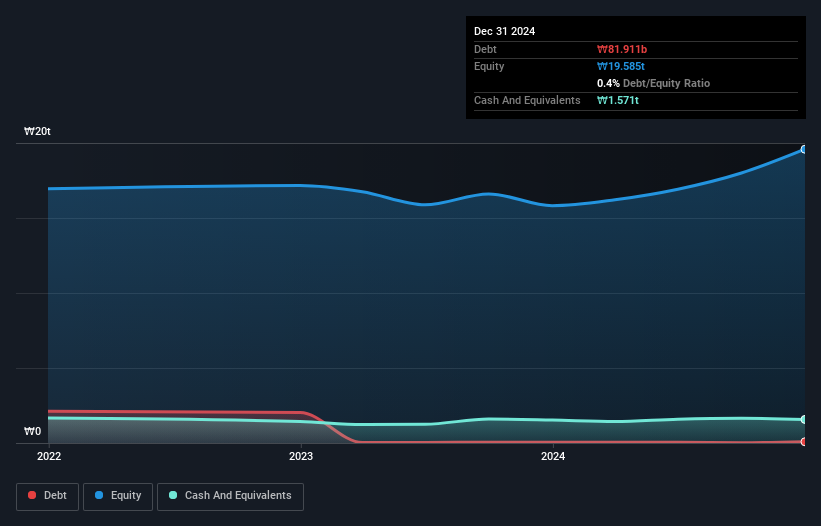Viewport: 821px width, 526px height.
Task: Click the Debt end-point marker on chart
Action: 804,442
